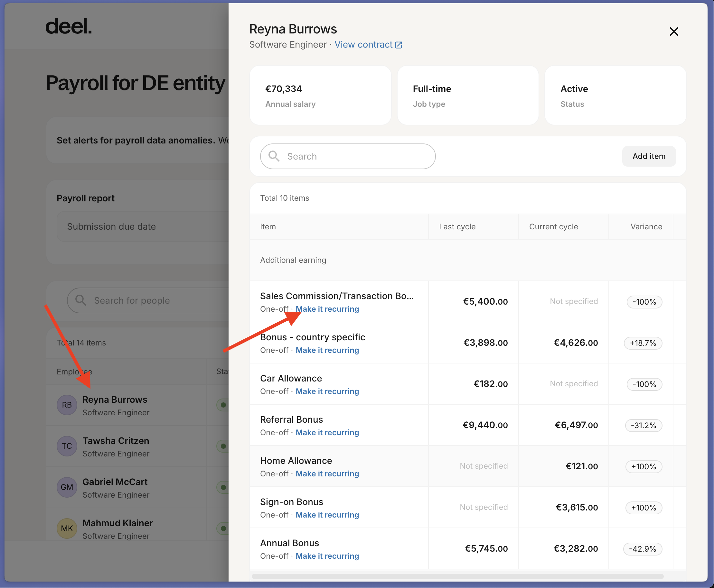Click the +100% variance badge for Sign-on Bonus
The image size is (714, 588).
(x=644, y=508)
